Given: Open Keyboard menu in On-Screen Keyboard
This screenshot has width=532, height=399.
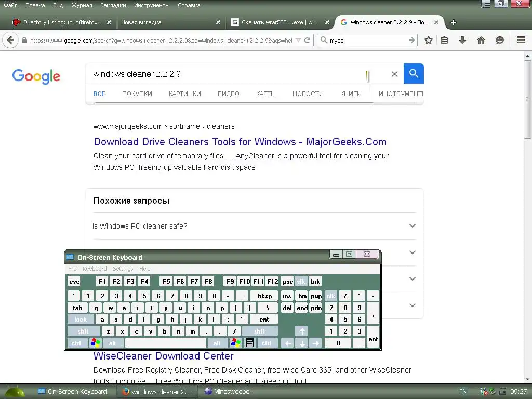Looking at the screenshot, I should coord(95,269).
